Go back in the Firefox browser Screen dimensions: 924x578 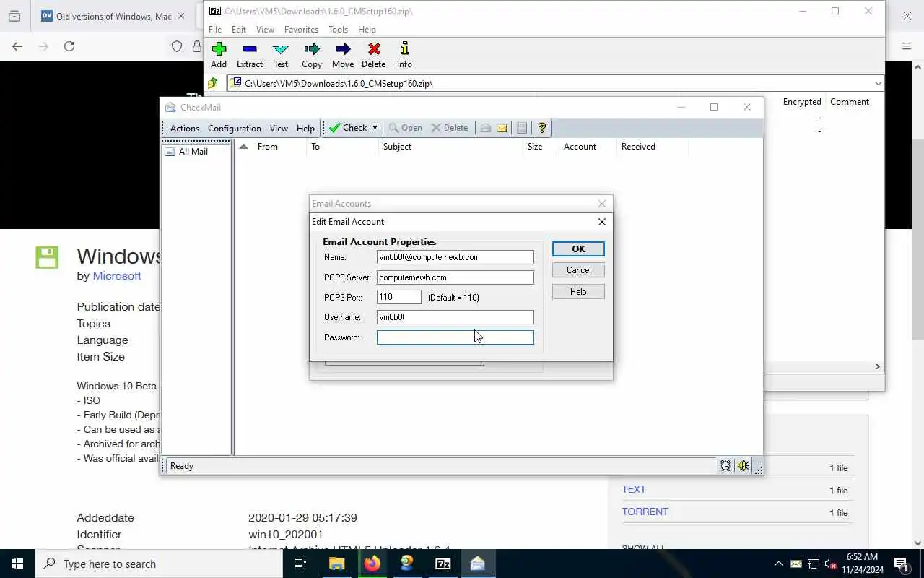click(x=17, y=46)
